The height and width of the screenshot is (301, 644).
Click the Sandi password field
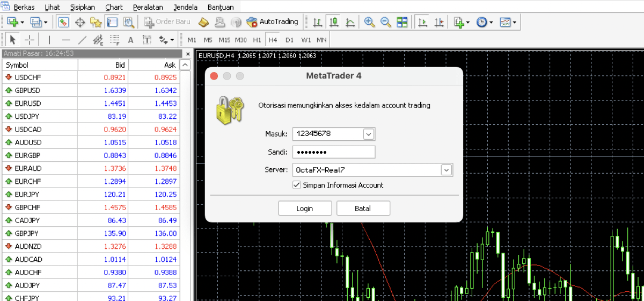333,152
